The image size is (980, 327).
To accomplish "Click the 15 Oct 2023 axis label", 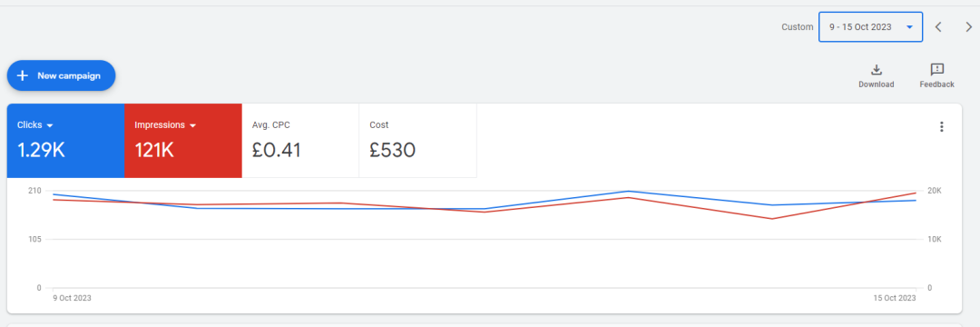I will click(895, 298).
